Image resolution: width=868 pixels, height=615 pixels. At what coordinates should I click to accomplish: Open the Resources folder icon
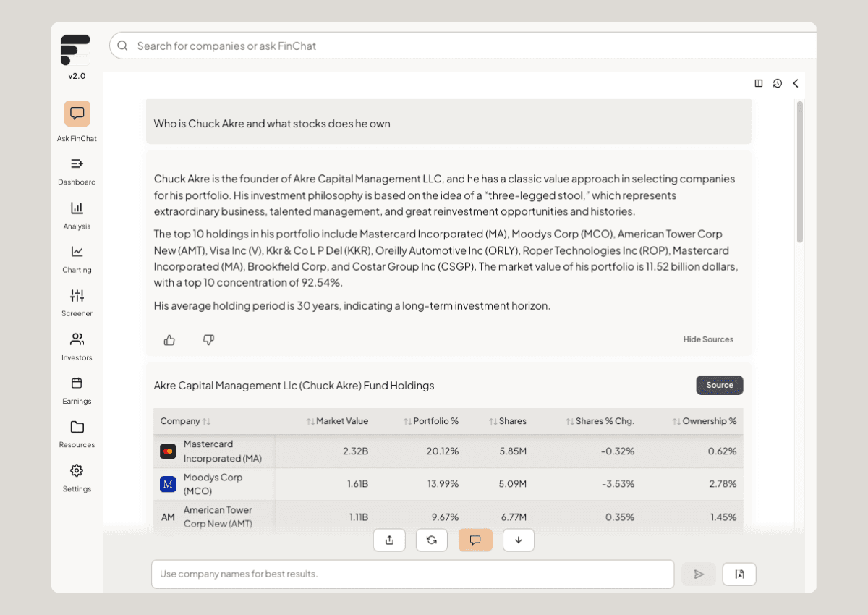(x=77, y=427)
